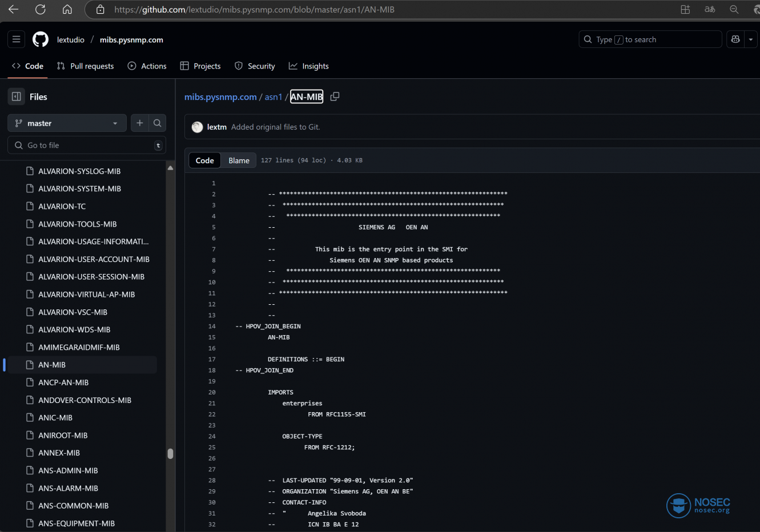Open ALVARION-WDS-MIB file

[74, 329]
